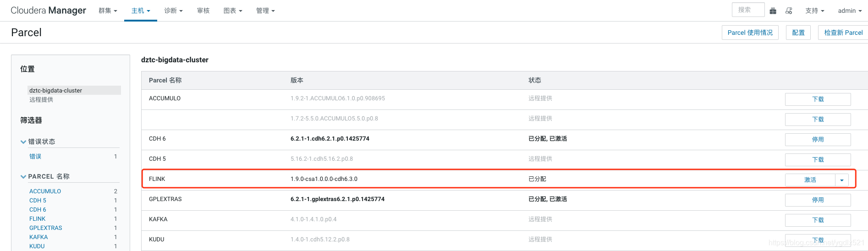Click the 版本 column header
Screen dimensions: 868x251
pyautogui.click(x=297, y=80)
